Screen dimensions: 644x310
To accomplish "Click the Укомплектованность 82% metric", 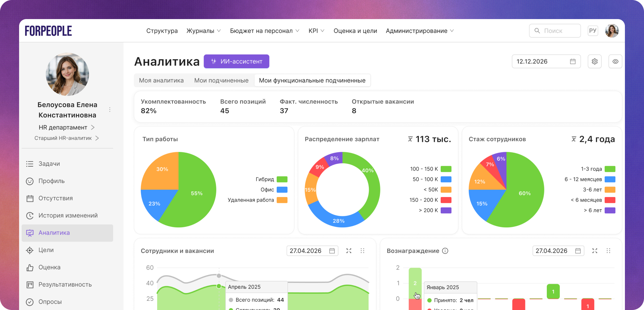I will coord(173,106).
